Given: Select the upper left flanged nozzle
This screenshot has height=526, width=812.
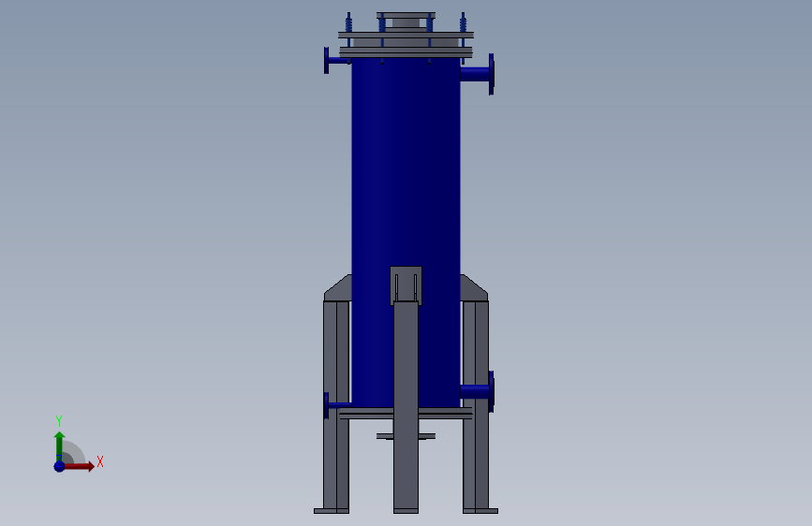Looking at the screenshot, I should pyautogui.click(x=336, y=60).
